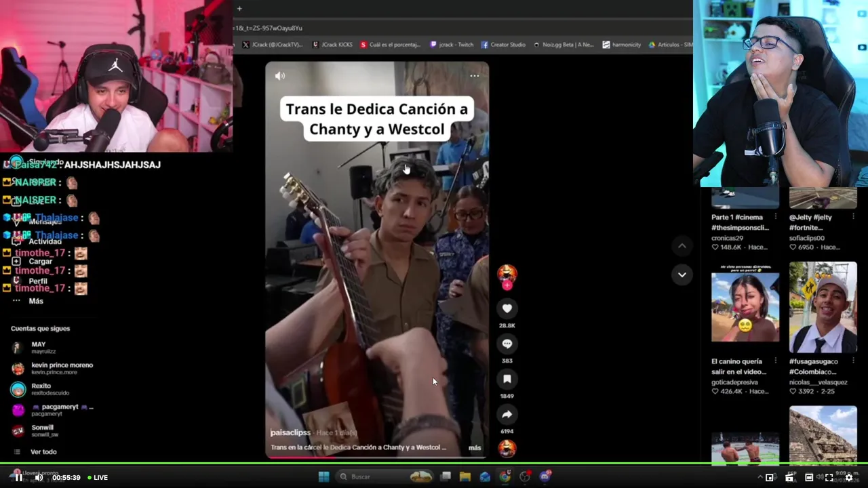The image size is (868, 488).
Task: Open followed account Sonwill
Action: coord(35,430)
